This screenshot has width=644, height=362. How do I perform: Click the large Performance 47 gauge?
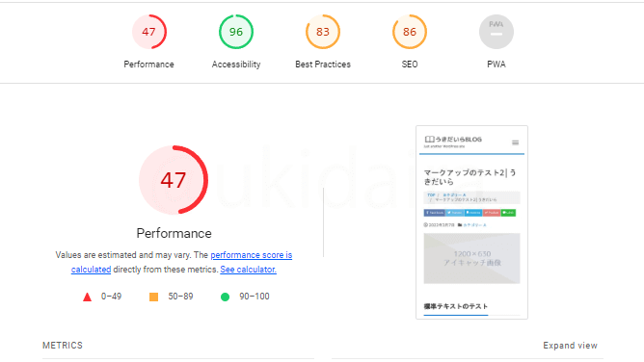coord(174,180)
